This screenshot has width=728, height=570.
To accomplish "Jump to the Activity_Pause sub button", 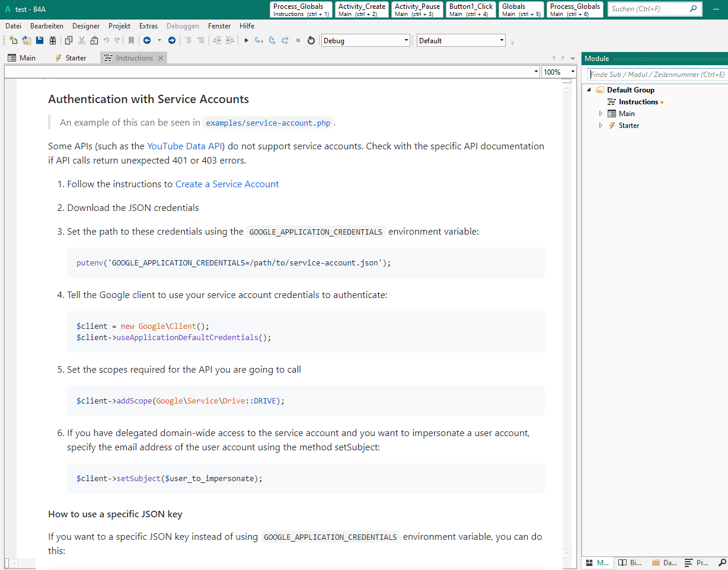I will 417,9.
